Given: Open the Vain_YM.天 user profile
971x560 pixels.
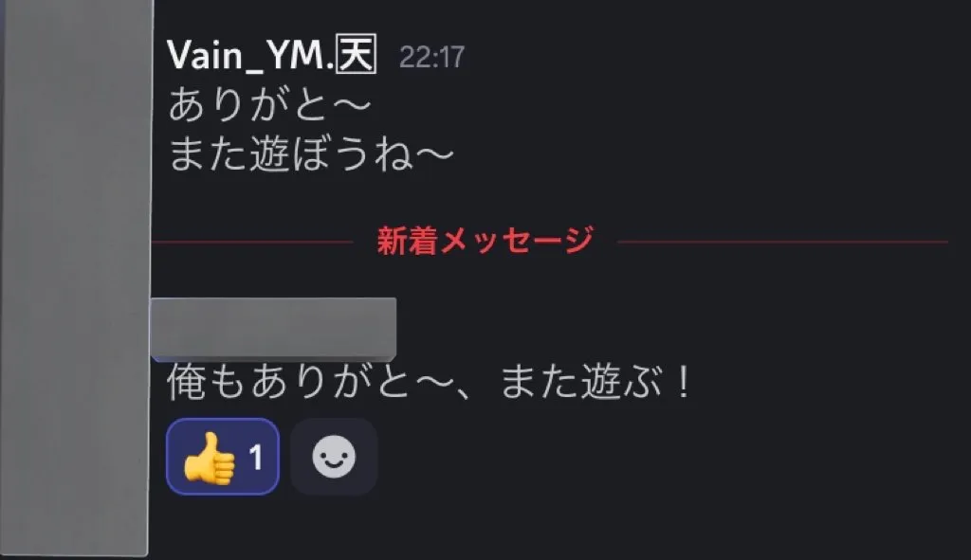Looking at the screenshot, I should [272, 56].
